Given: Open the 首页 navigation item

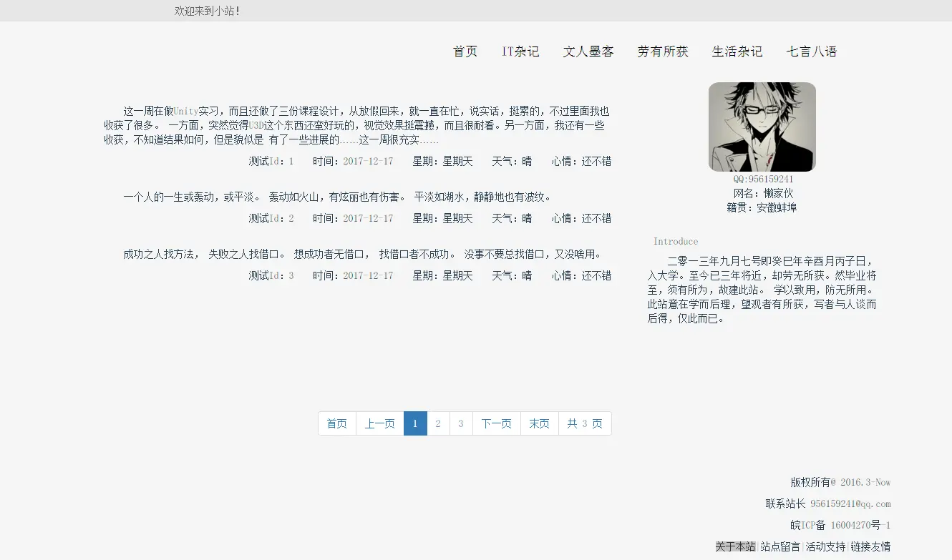Looking at the screenshot, I should pos(465,51).
